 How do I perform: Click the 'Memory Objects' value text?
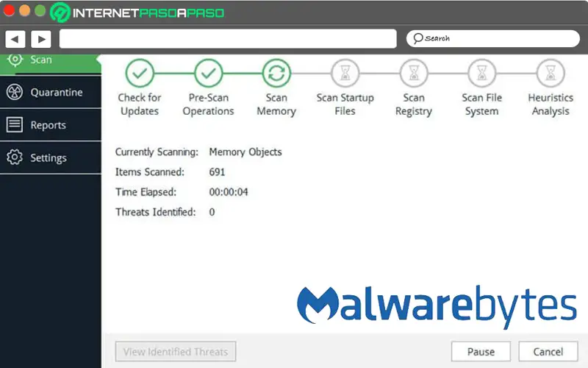pyautogui.click(x=245, y=152)
